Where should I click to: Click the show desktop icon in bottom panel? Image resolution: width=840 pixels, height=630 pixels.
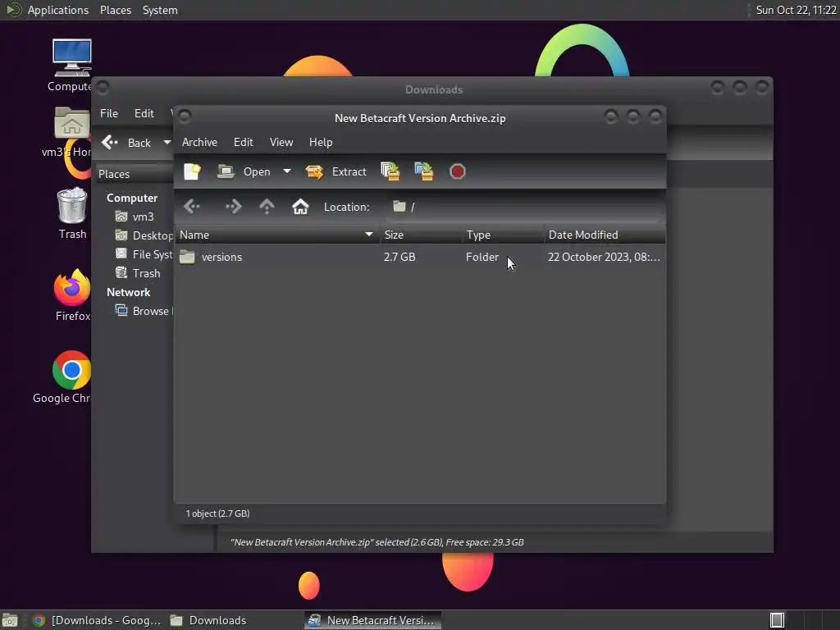click(10, 620)
